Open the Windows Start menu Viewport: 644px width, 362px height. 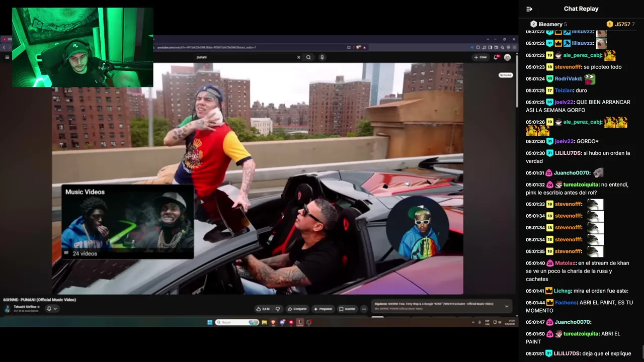tap(210, 322)
